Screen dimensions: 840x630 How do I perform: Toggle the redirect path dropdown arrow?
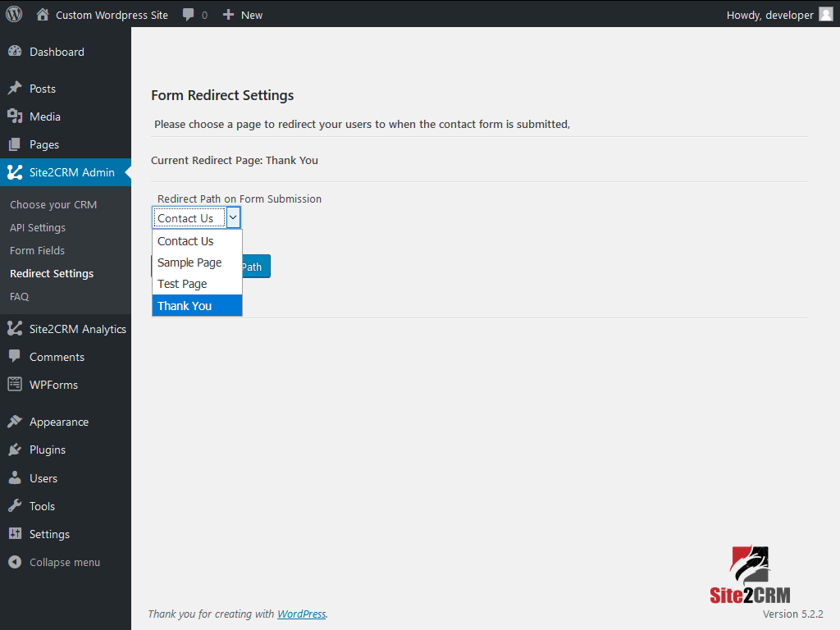pos(233,217)
